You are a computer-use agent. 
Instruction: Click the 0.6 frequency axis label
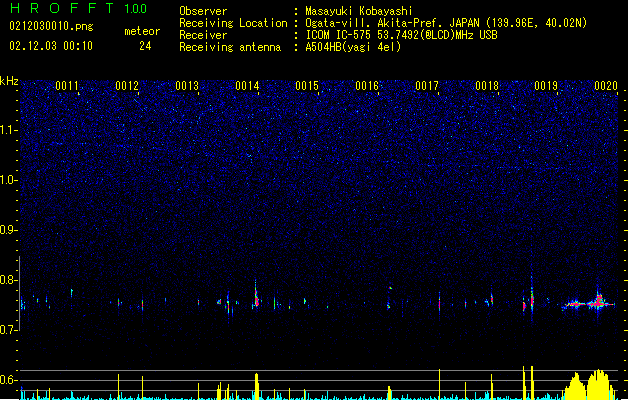pos(9,380)
